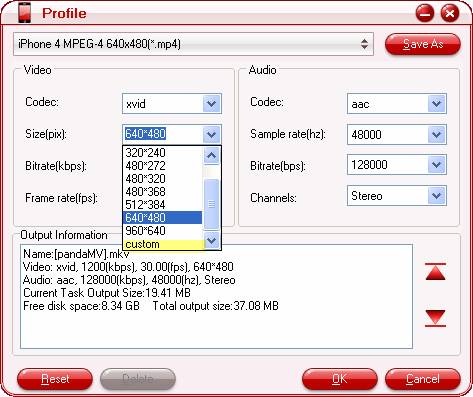Click Save As button

[x=423, y=44]
